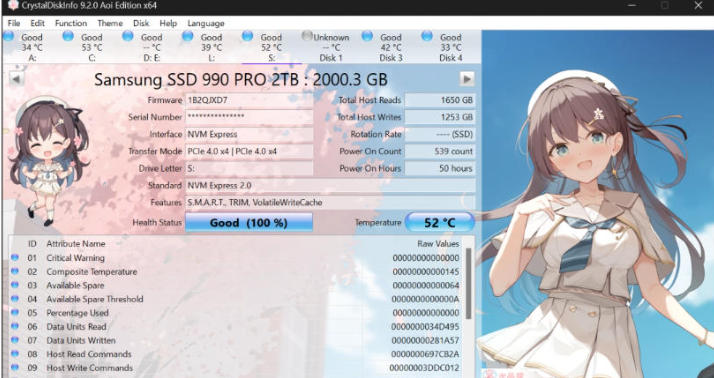Click the Standard NVM Express 2.0 field
Viewport: 714px width, 378px height.
click(331, 185)
